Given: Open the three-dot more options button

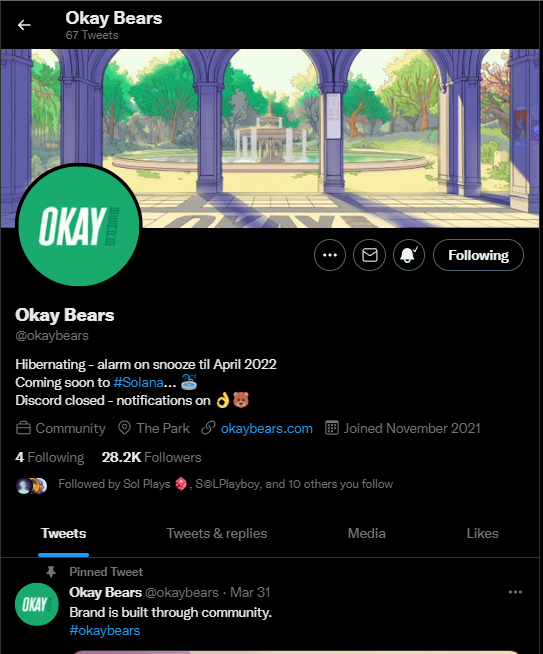Looking at the screenshot, I should point(330,255).
